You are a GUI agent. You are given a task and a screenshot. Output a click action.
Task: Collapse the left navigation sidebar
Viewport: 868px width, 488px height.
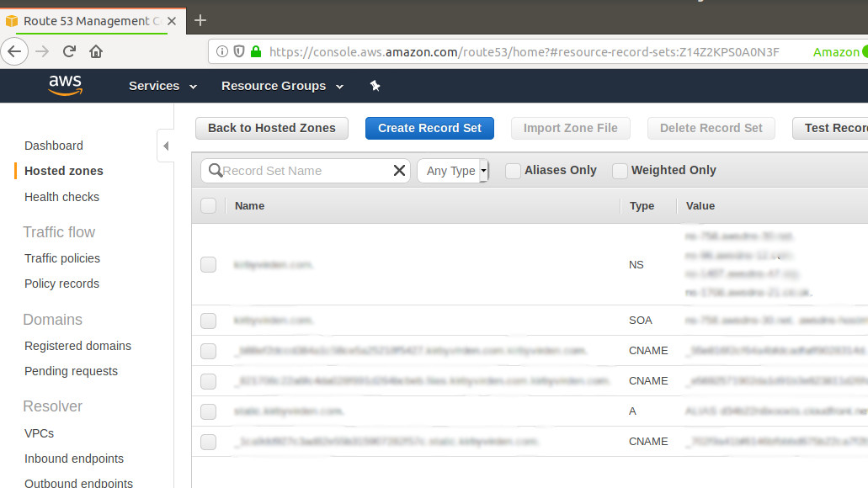click(165, 145)
